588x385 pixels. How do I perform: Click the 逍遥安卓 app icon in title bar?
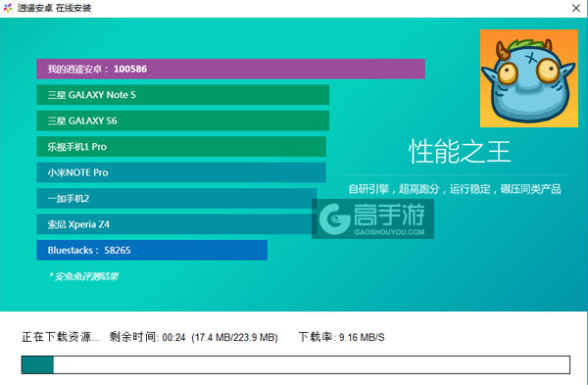[x=8, y=8]
